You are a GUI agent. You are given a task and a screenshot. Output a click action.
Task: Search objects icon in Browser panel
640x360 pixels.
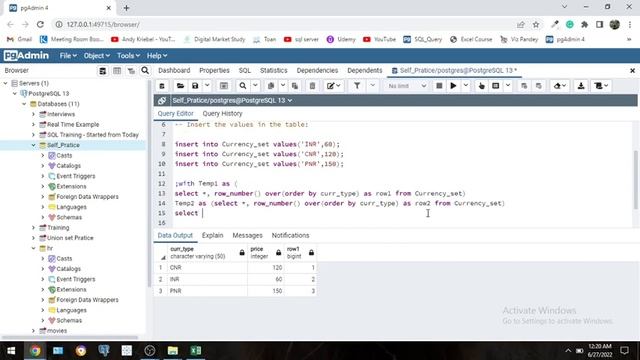pos(145,71)
